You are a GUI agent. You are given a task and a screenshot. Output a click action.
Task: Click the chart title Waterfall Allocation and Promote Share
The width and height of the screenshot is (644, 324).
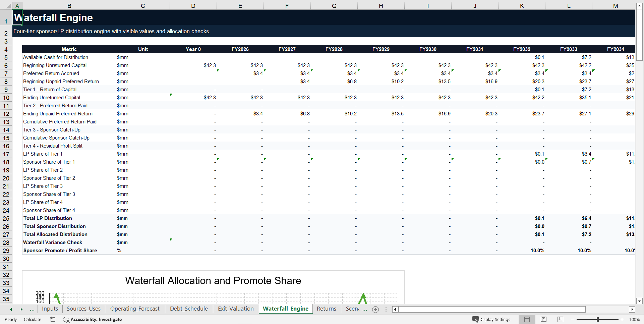213,280
